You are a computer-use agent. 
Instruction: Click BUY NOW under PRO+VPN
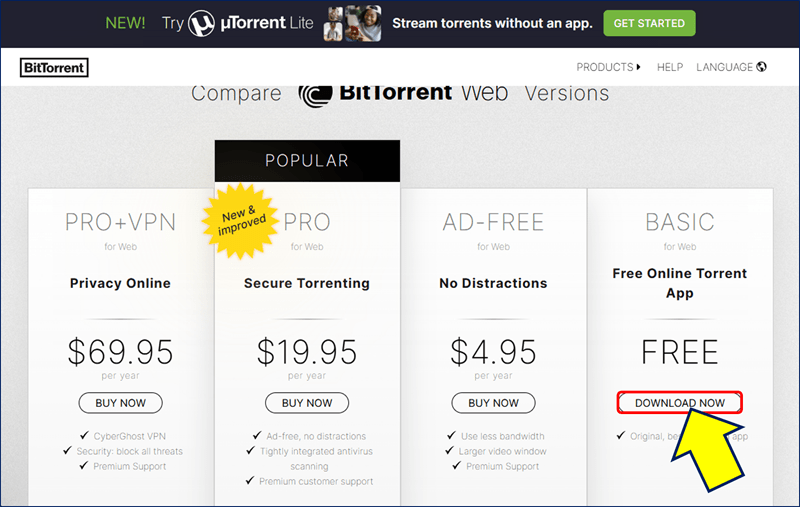(120, 403)
